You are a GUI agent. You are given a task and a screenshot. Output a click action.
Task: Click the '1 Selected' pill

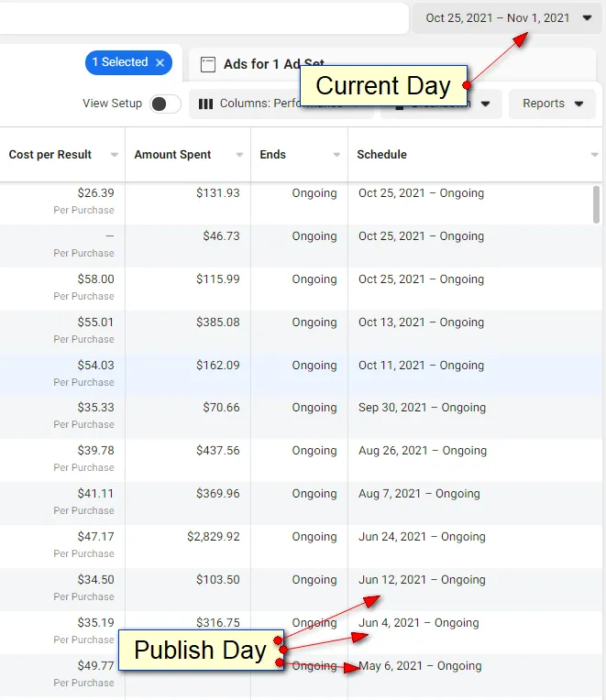click(128, 62)
